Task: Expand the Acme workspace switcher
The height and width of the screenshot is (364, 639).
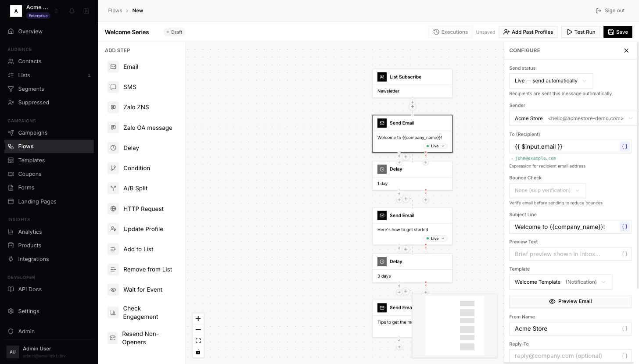Action: click(x=35, y=11)
